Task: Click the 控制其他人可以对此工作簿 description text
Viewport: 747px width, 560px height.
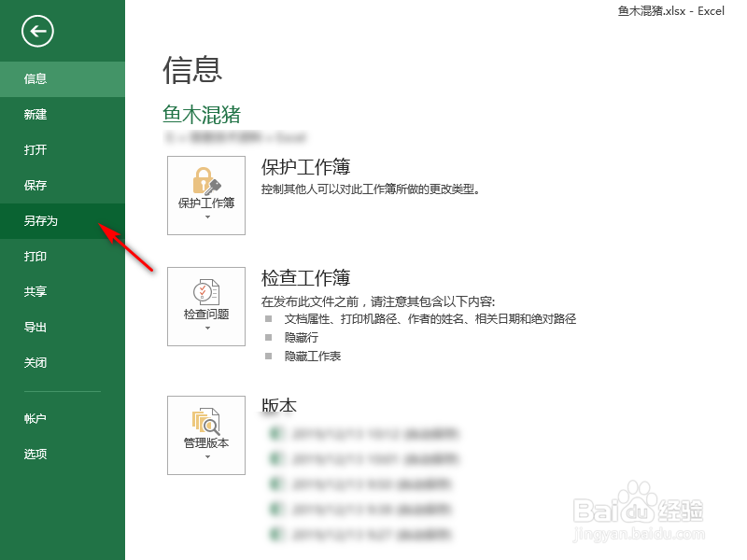Action: 370,189
